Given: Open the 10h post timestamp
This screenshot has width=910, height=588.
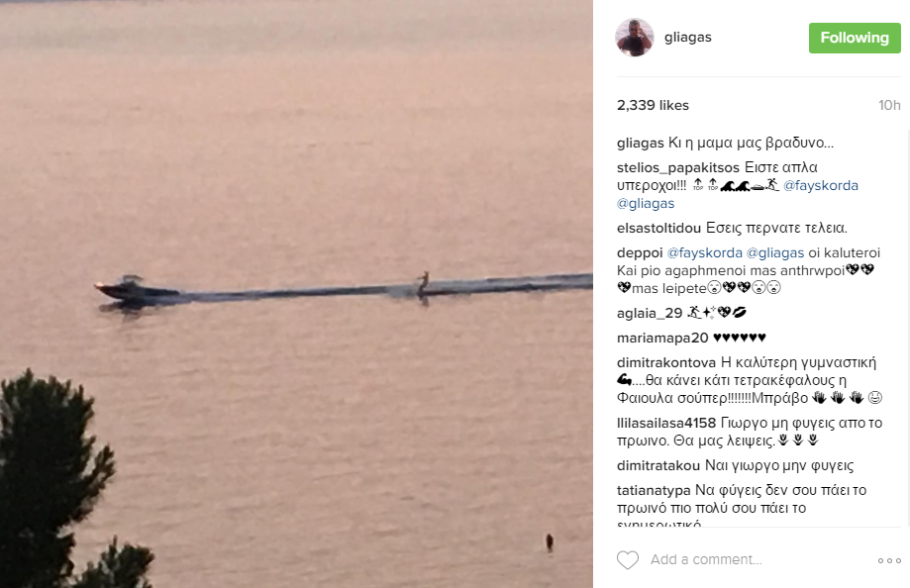Looking at the screenshot, I should [889, 105].
